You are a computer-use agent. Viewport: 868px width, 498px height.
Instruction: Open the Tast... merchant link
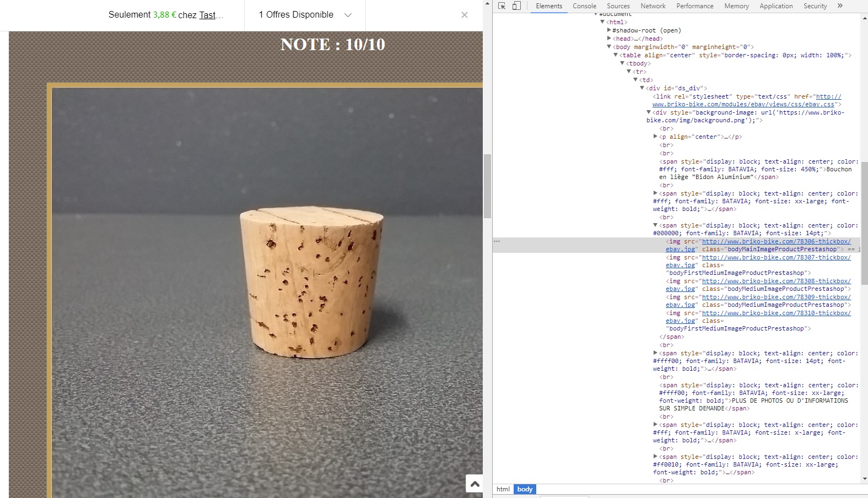(x=211, y=15)
